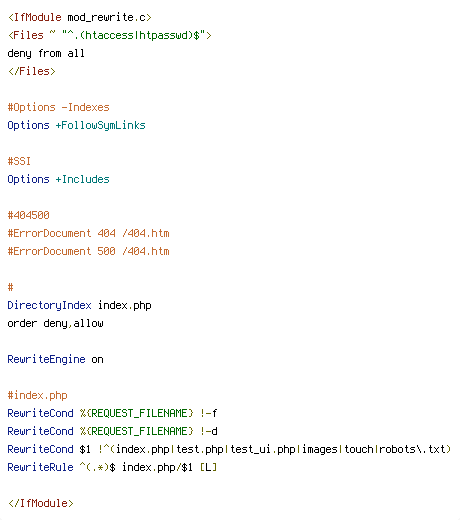Click the ErrorDocument 500 comment line
The height and width of the screenshot is (520, 460).
point(89,251)
